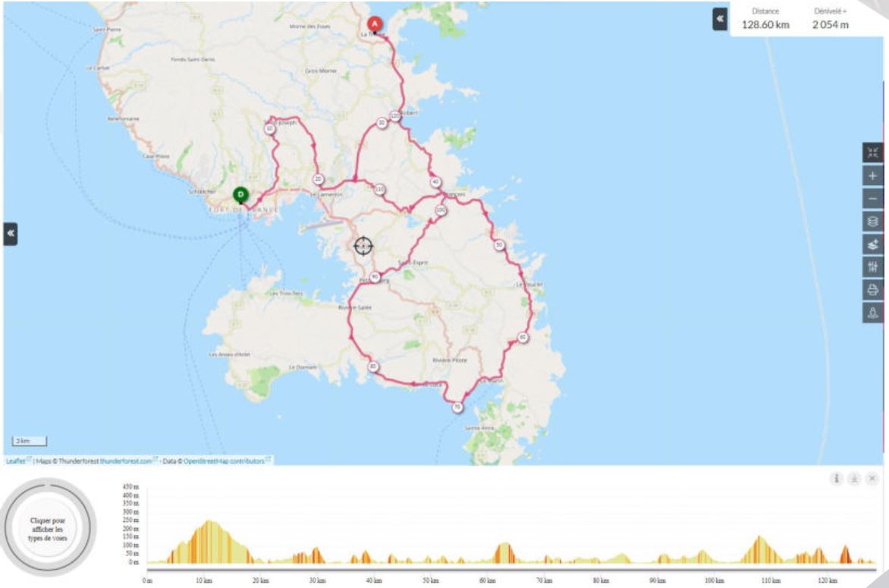Screen dimensions: 889x588
Task: Open the map layers selector
Action: coord(872,221)
